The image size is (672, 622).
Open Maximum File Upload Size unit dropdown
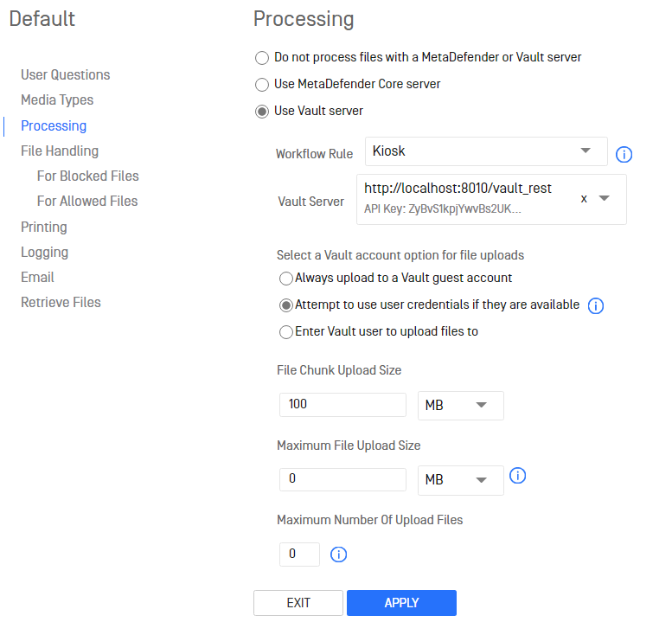461,480
